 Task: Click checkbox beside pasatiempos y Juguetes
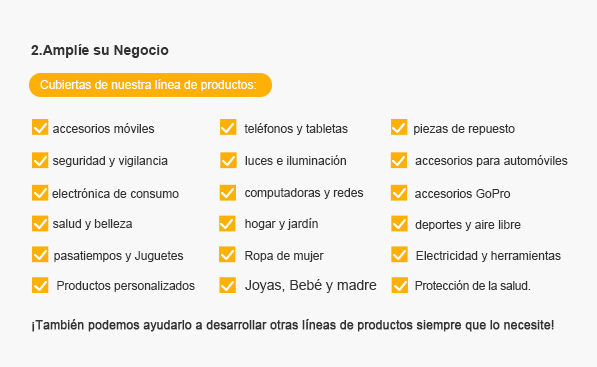[x=40, y=255]
